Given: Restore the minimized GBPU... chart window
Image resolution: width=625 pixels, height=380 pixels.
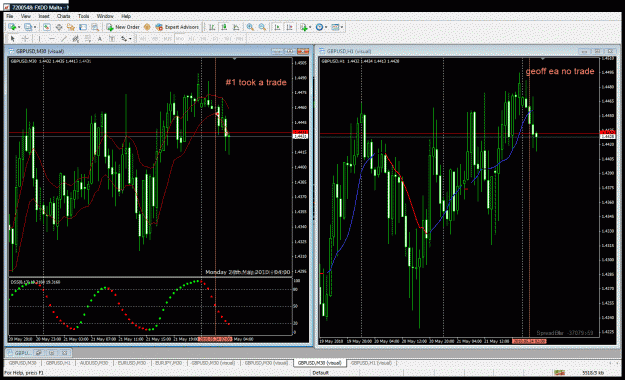Looking at the screenshot, I should tap(39, 352).
